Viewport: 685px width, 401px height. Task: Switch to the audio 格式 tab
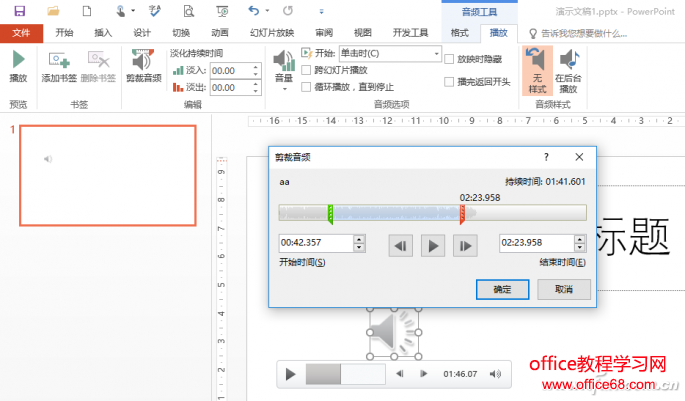pyautogui.click(x=460, y=33)
